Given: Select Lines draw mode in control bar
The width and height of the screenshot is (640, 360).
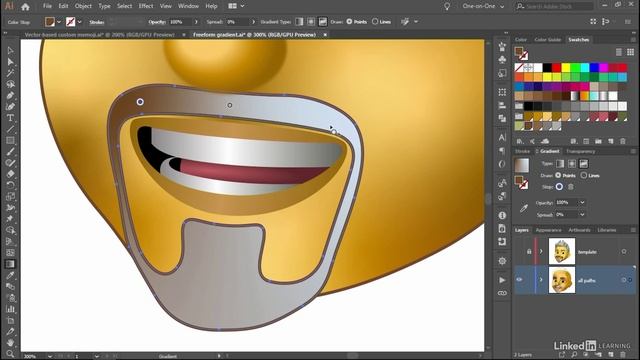Looking at the screenshot, I should pos(375,22).
